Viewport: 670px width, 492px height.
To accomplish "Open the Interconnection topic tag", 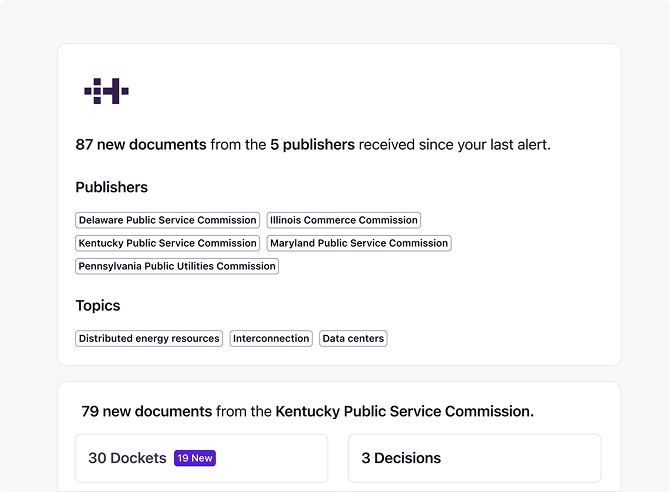I will click(x=271, y=339).
